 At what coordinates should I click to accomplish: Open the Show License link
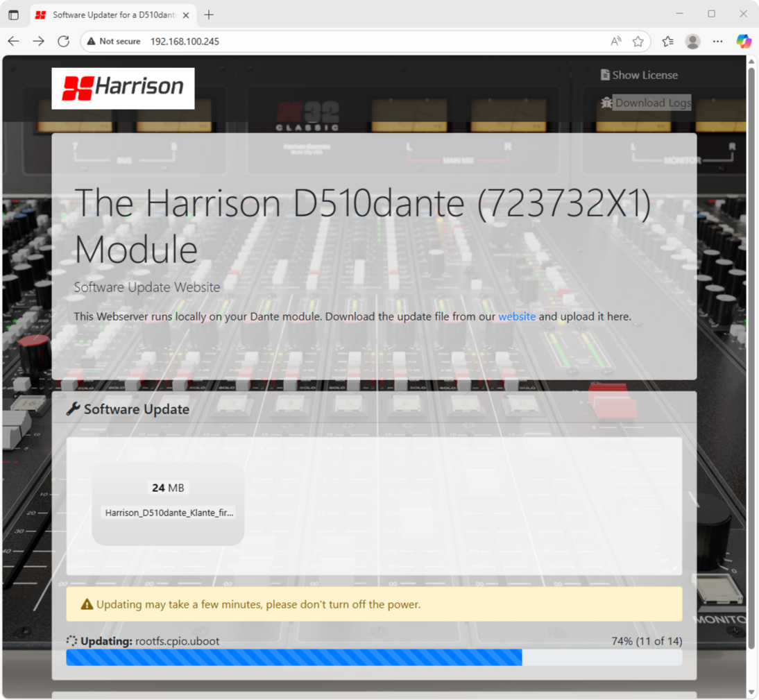click(639, 75)
